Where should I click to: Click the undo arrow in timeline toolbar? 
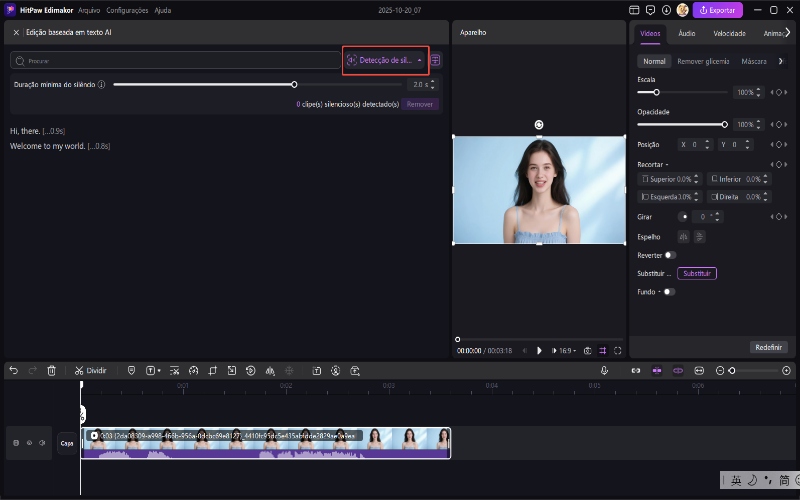tap(14, 370)
